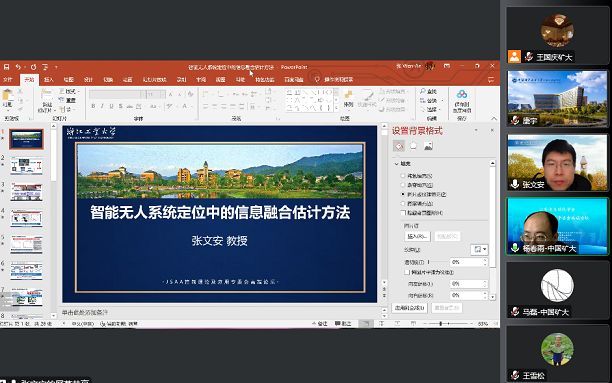Viewport: 612px width, 383px height.
Task: Click the transparency slider handle
Action: coord(429,262)
